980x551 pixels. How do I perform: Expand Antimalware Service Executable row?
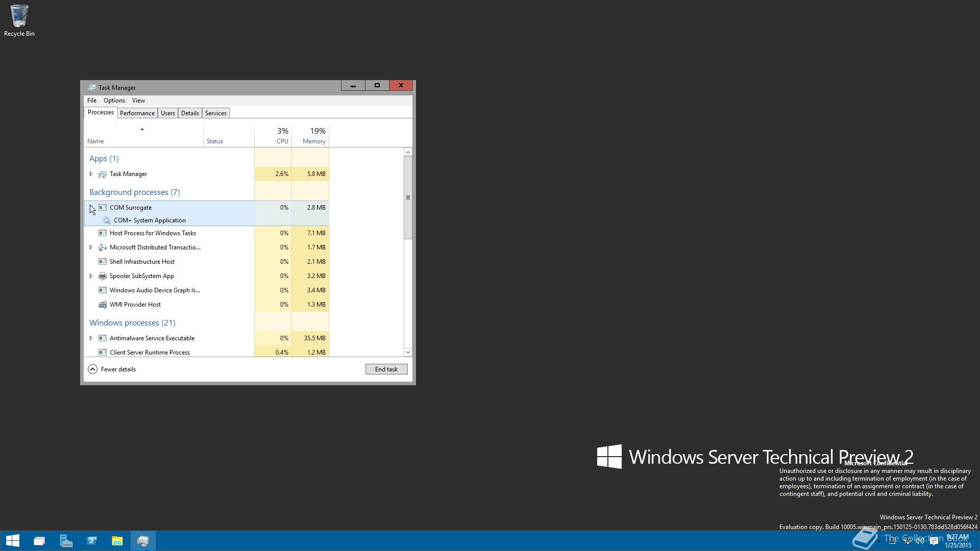tap(91, 338)
